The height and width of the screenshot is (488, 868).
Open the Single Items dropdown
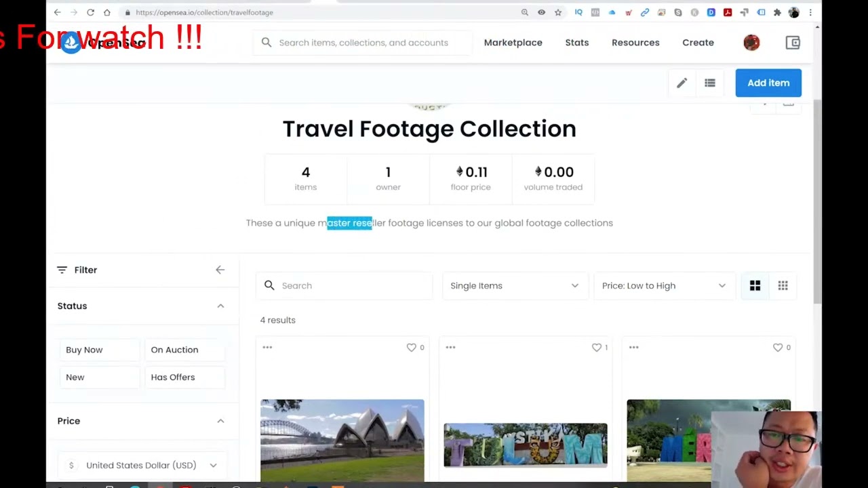pyautogui.click(x=515, y=285)
